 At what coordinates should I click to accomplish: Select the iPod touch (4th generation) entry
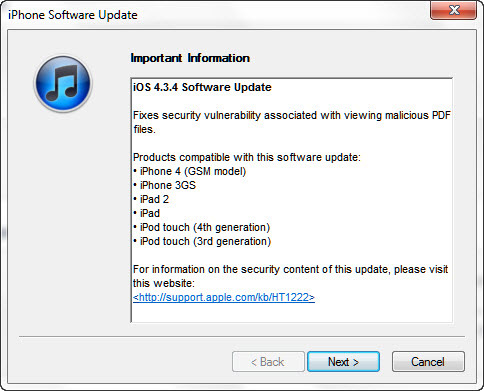(x=202, y=227)
